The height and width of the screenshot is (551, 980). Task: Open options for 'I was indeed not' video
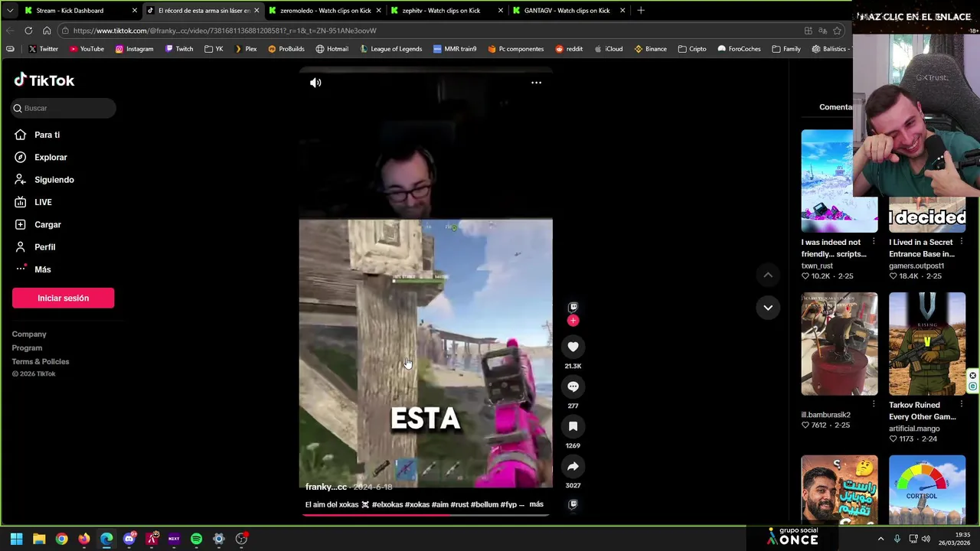874,243
